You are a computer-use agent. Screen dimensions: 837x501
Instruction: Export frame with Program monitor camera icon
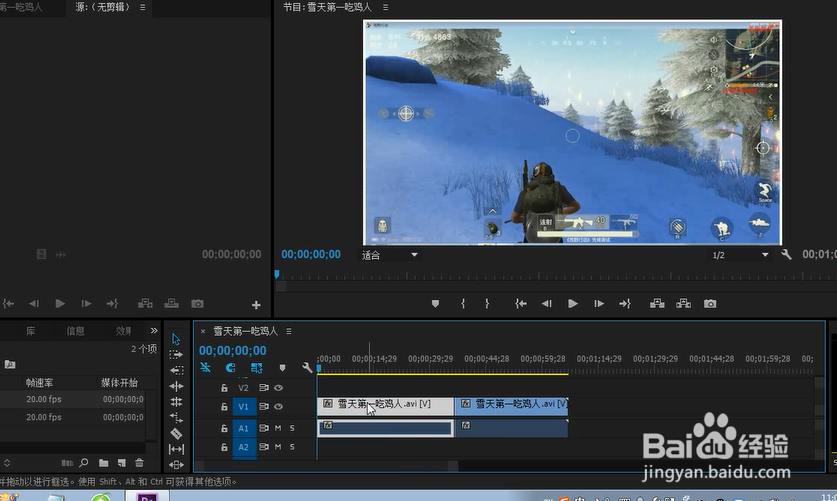710,304
